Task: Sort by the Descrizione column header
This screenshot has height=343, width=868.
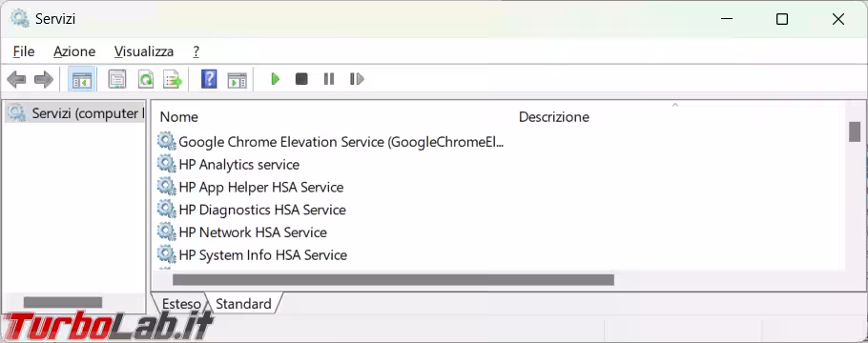Action: (x=553, y=117)
